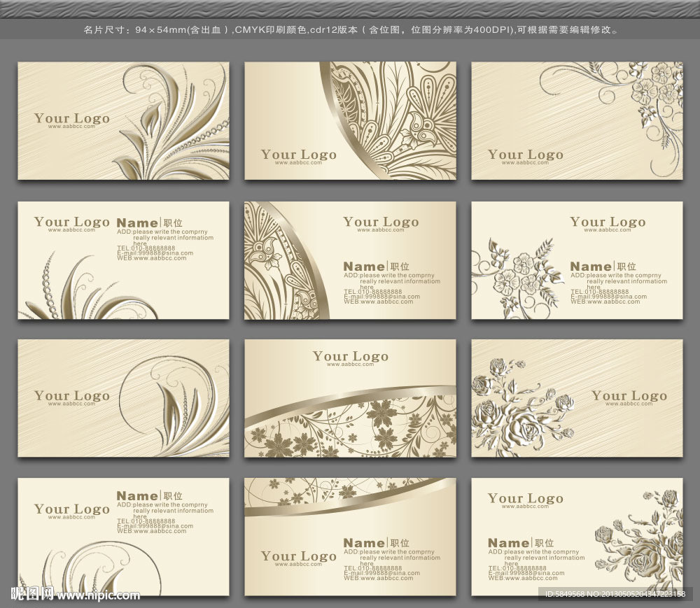Click 'Name' on the card with flowers at left
This screenshot has width=700, height=608.
(x=591, y=267)
